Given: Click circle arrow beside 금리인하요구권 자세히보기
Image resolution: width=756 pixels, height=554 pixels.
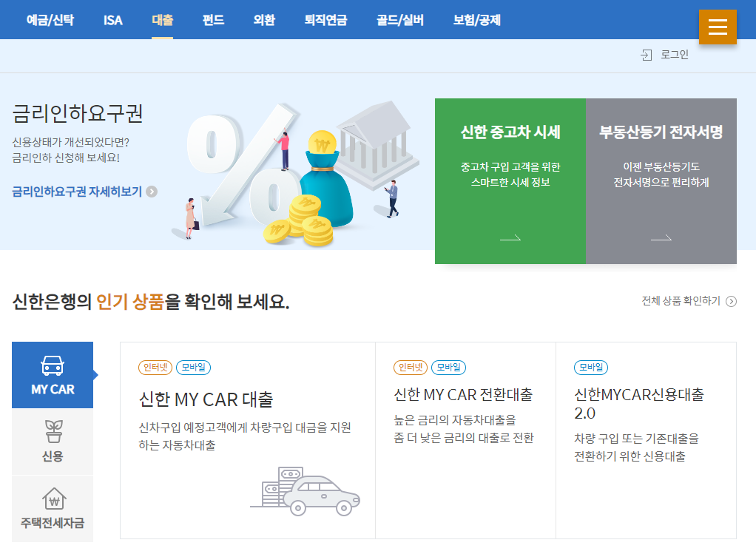Looking at the screenshot, I should click(152, 192).
